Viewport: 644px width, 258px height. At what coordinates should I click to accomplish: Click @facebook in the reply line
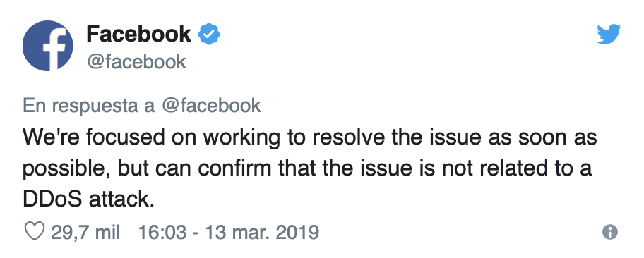(x=211, y=106)
